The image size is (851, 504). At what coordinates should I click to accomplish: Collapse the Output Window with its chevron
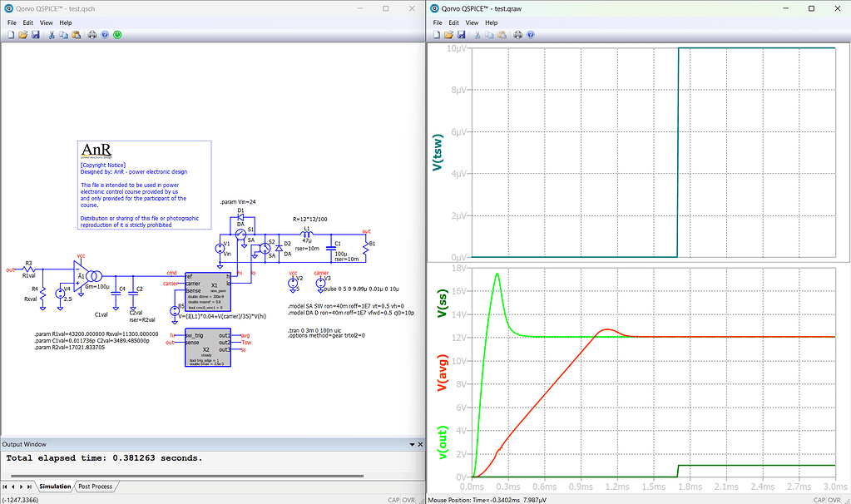point(411,443)
